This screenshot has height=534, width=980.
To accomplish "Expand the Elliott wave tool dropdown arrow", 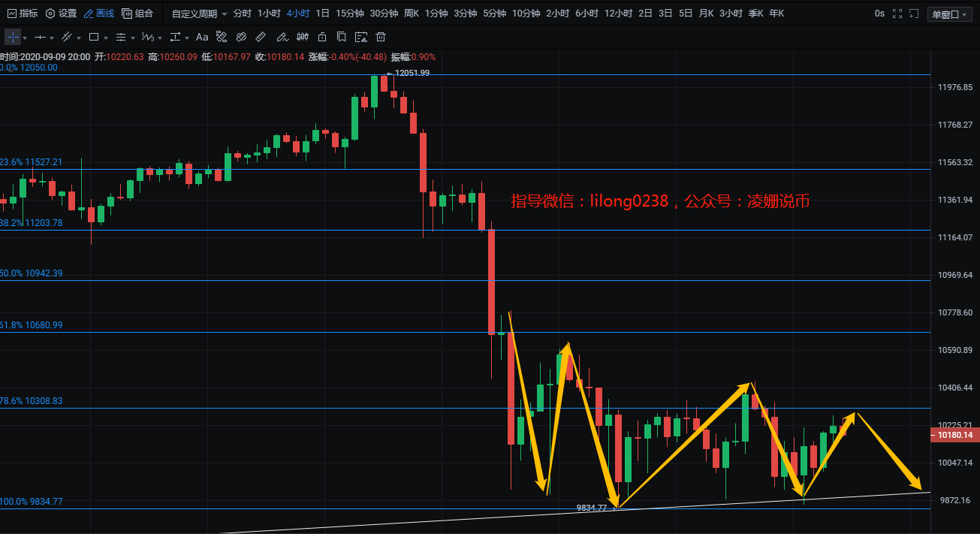I will click(159, 38).
